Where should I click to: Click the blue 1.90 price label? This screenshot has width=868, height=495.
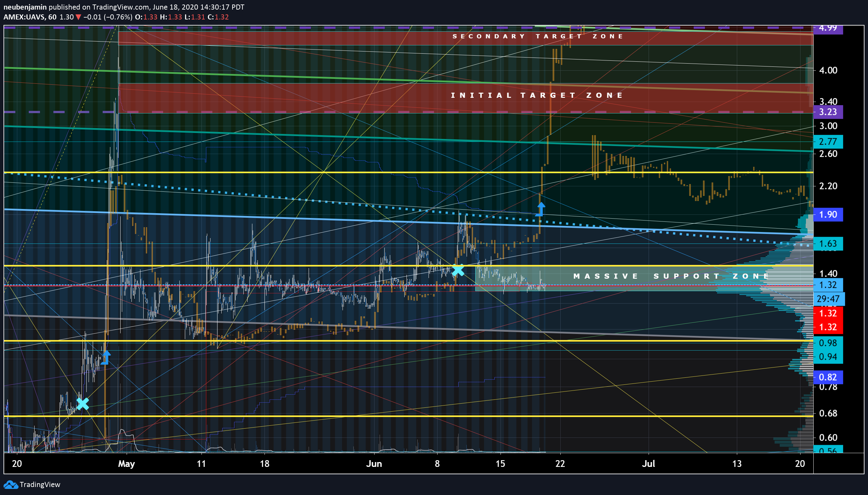pos(828,214)
